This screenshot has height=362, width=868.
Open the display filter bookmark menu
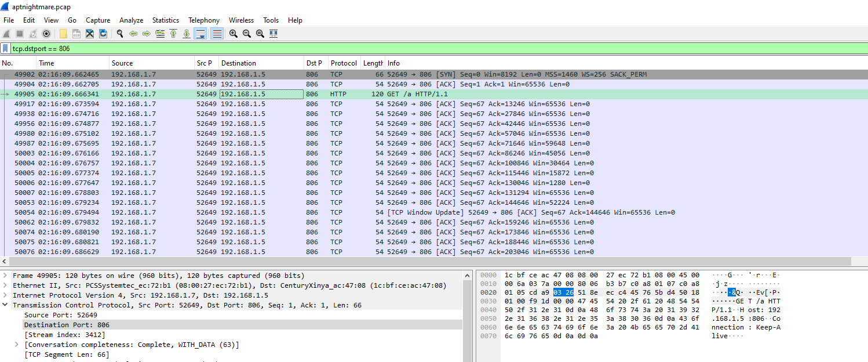coord(5,49)
